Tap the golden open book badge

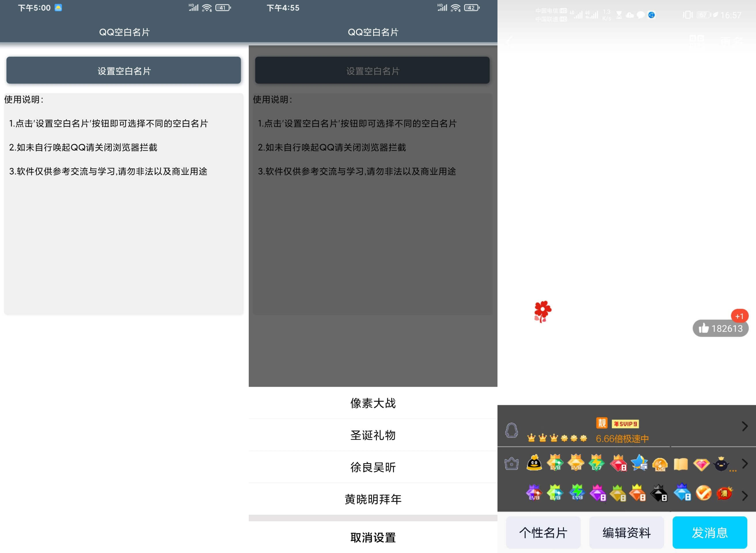click(680, 464)
